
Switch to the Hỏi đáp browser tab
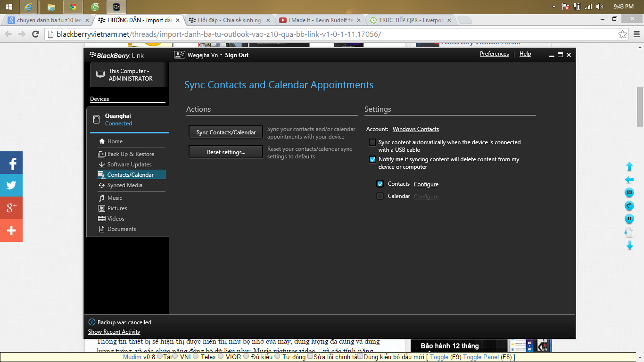[x=228, y=20]
